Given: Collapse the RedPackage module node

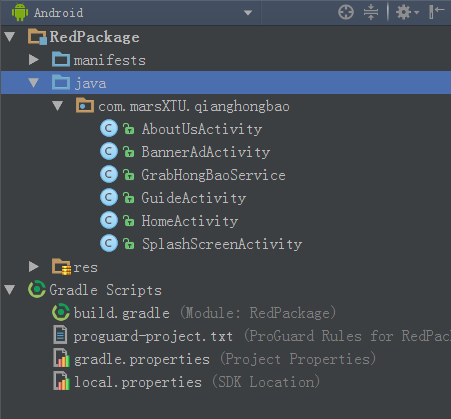Looking at the screenshot, I should point(10,37).
